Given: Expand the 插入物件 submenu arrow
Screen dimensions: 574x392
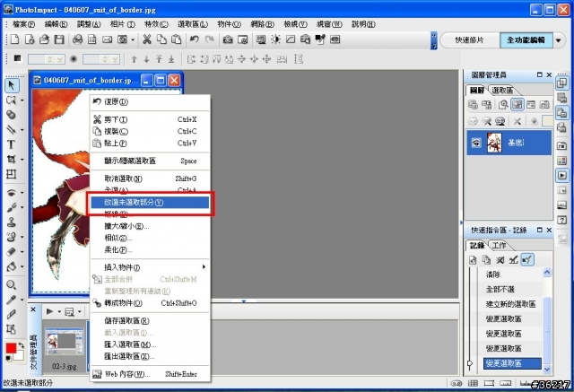Looking at the screenshot, I should coord(204,267).
